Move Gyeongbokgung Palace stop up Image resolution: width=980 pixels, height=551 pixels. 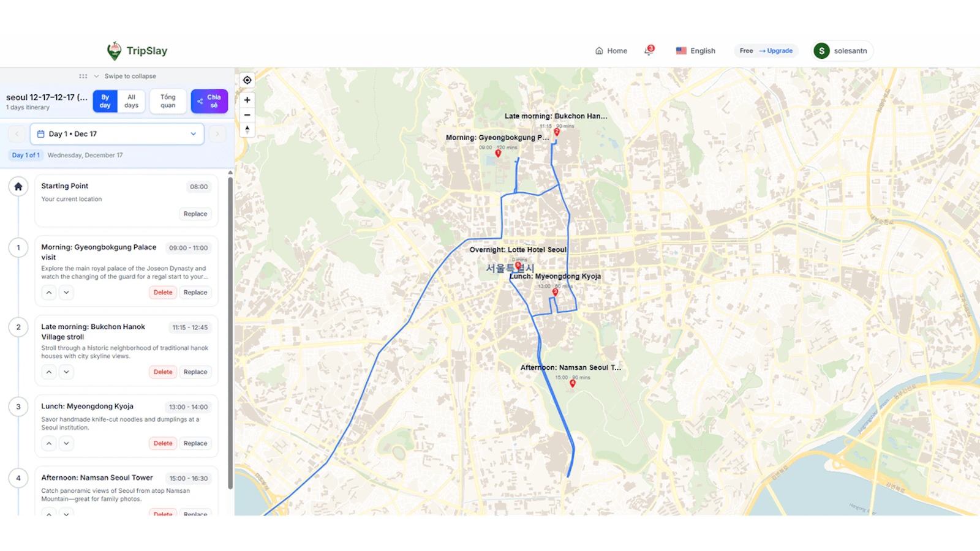49,293
